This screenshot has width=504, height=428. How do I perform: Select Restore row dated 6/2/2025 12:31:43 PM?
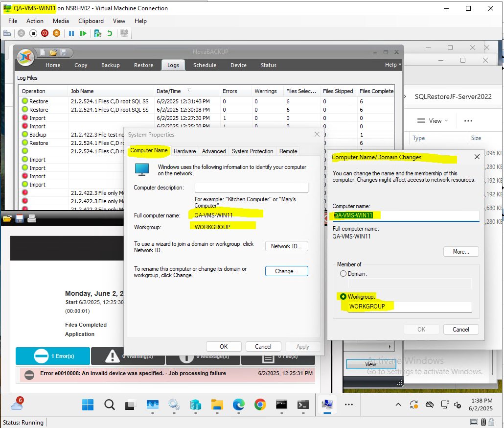(207, 101)
